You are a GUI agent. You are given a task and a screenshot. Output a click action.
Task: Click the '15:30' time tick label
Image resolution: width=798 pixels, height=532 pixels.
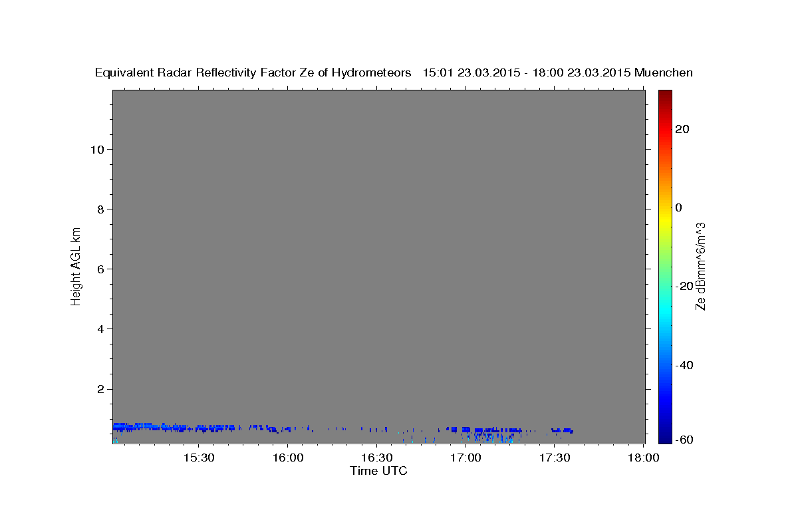pos(198,458)
